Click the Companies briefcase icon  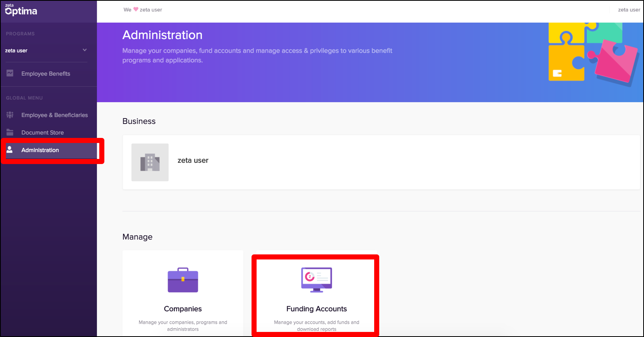point(183,280)
